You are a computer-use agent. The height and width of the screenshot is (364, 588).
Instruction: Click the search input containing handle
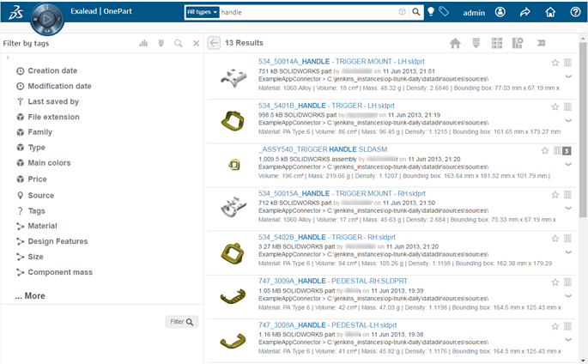(308, 12)
